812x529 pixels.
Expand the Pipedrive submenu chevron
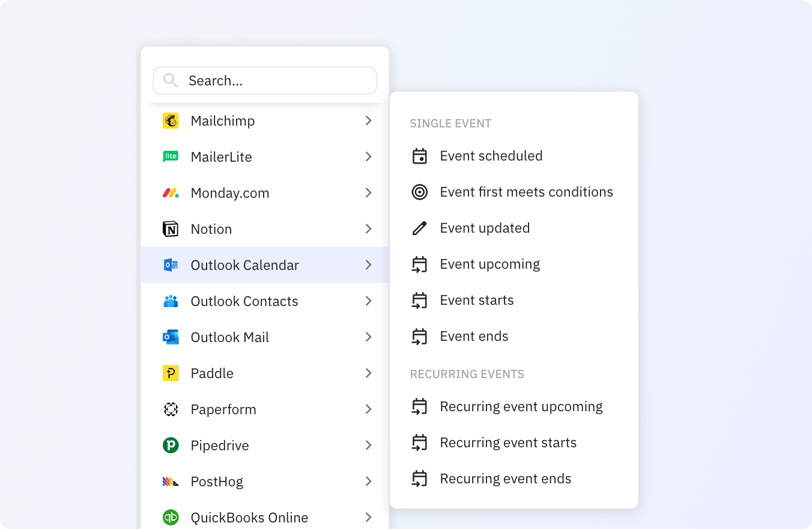(x=369, y=445)
